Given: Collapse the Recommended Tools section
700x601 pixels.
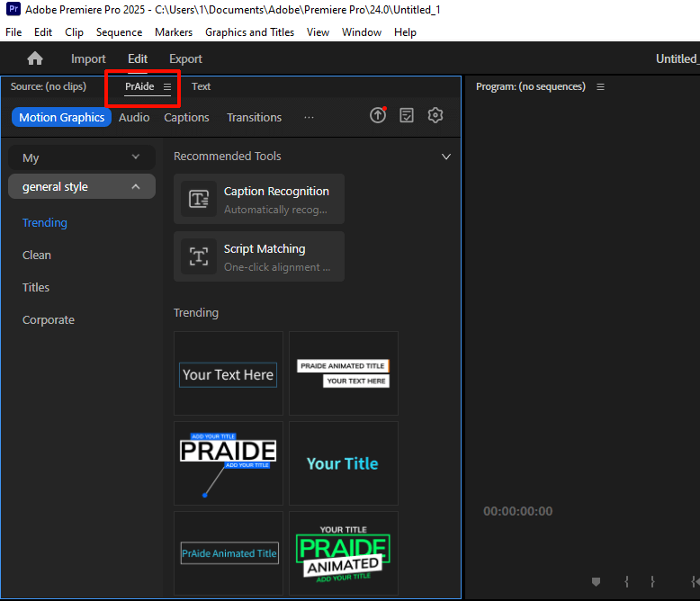Looking at the screenshot, I should (446, 157).
